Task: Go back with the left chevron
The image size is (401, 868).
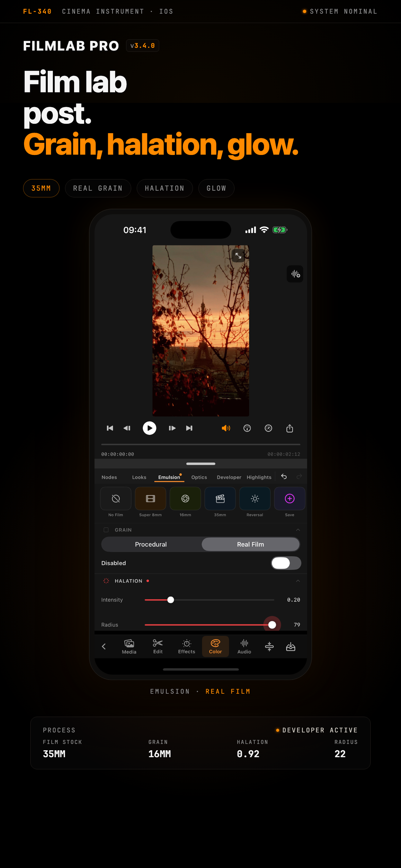Action: coord(104,646)
